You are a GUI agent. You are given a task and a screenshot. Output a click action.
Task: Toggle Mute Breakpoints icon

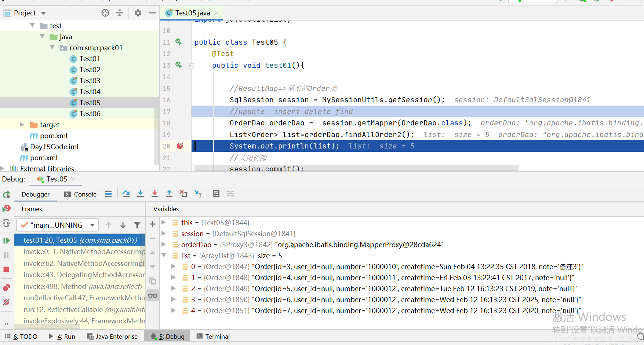6,302
